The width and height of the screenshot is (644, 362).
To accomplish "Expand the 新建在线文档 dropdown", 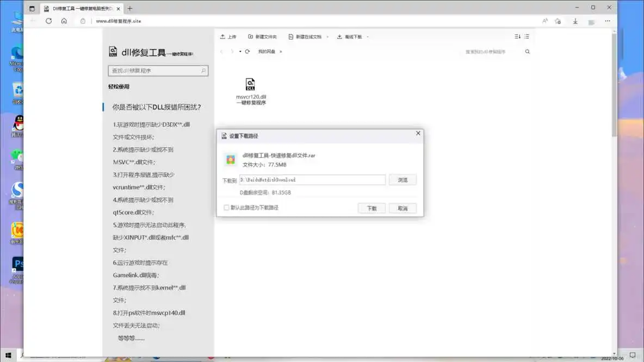I will [x=328, y=37].
